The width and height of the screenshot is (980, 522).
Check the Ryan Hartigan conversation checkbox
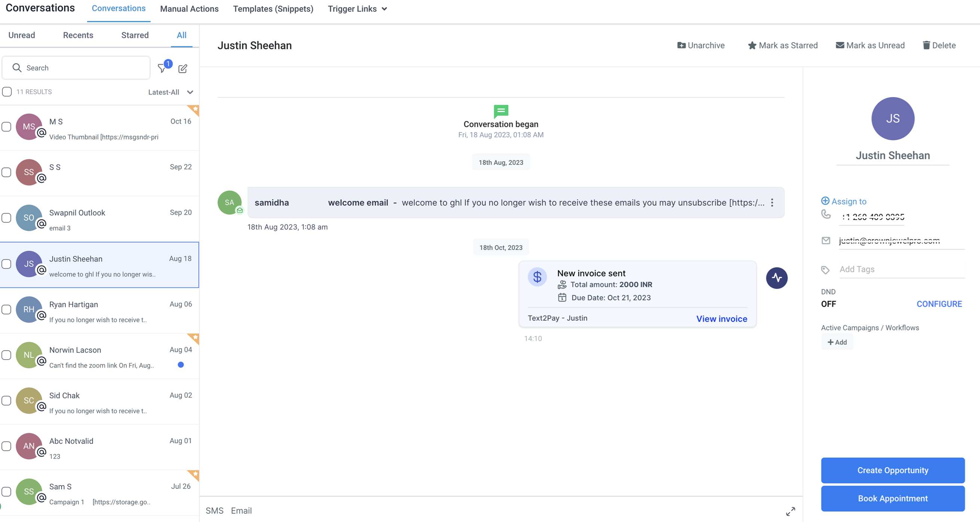[6, 310]
